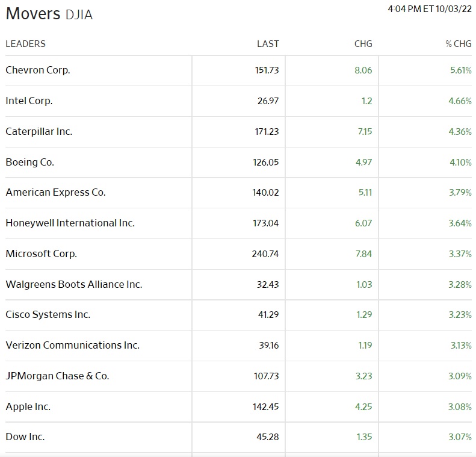Click Chevron's last price 151.73
476x457 pixels.
267,70
